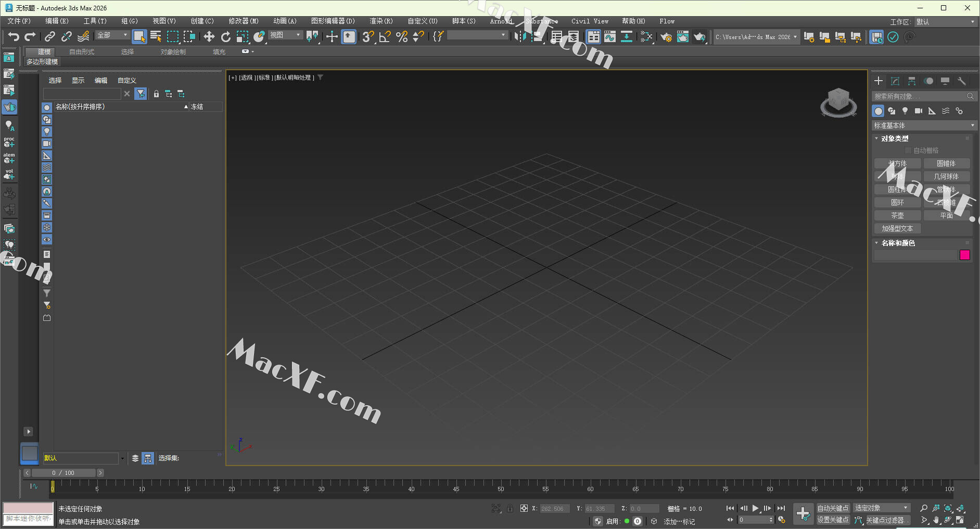Screen dimensions: 980x529
Task: Click the time slider 0 / 100 handle
Action: 63,473
